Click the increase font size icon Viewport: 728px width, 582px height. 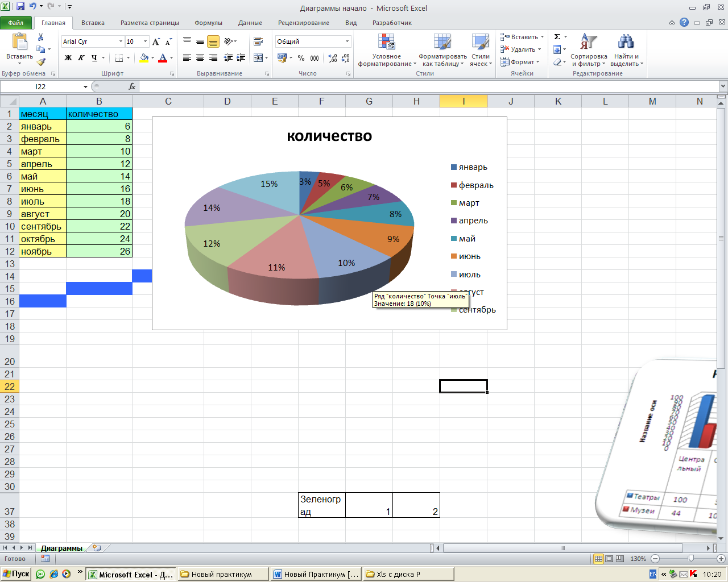tap(156, 41)
